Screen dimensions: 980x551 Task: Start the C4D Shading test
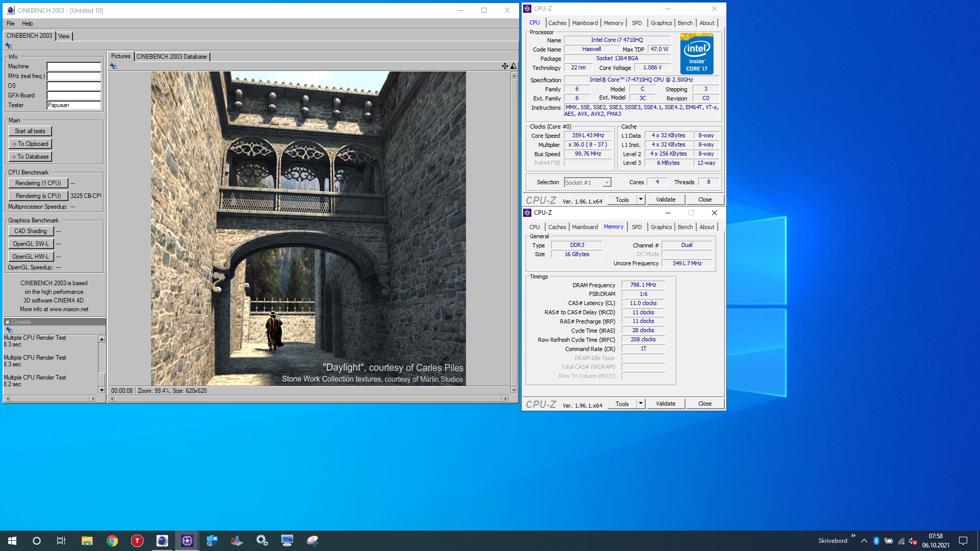coord(31,231)
